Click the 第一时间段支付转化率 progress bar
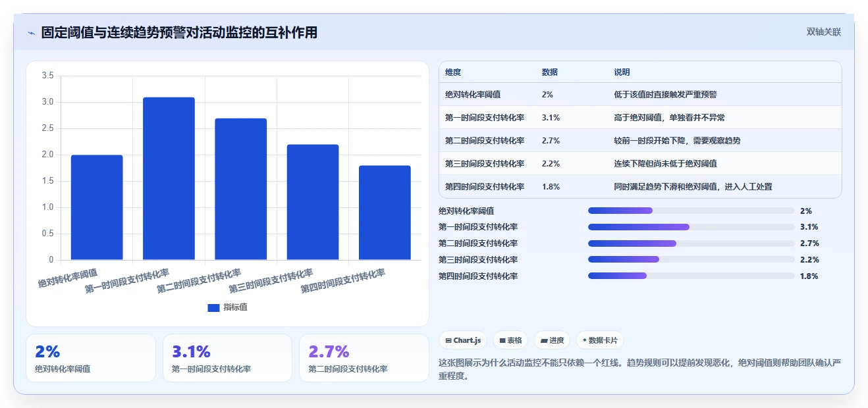868x408 pixels. point(691,227)
